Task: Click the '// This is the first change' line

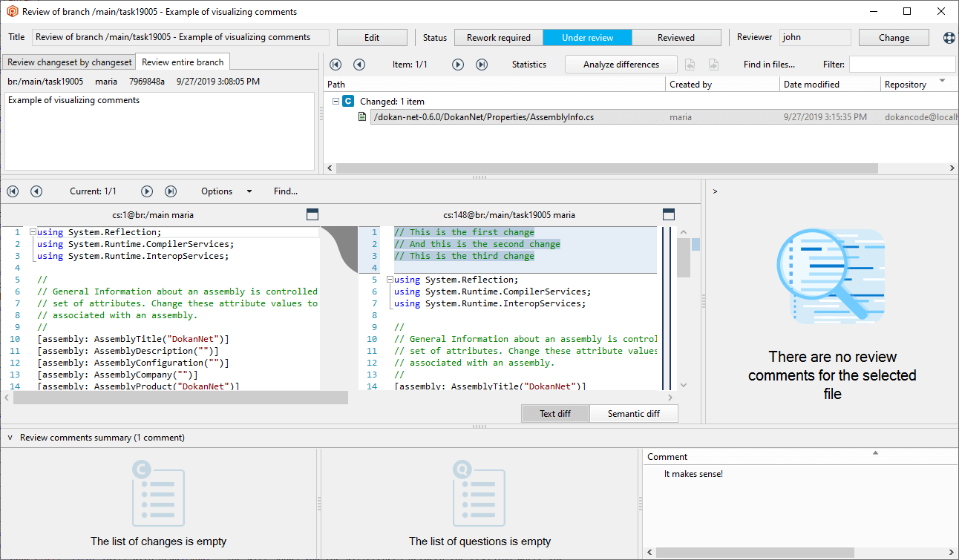Action: 464,232
